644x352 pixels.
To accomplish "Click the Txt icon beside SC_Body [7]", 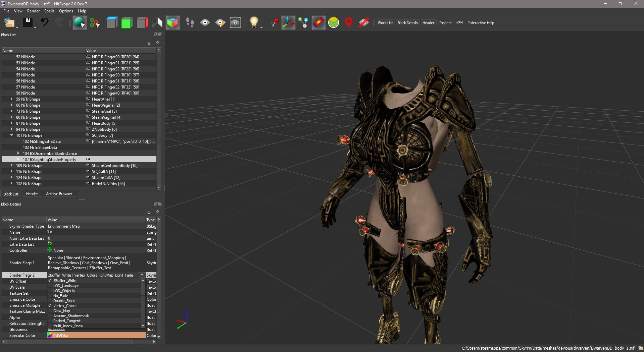I will coord(88,135).
